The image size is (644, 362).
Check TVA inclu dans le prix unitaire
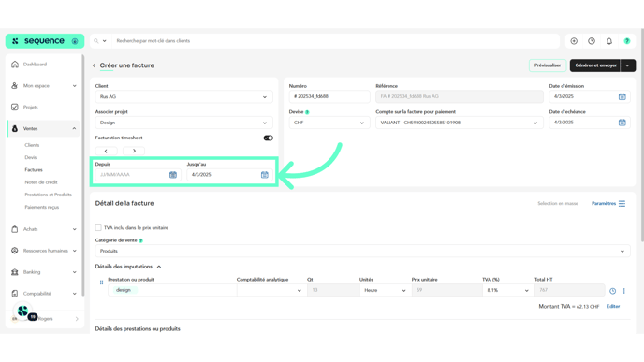[x=98, y=228]
